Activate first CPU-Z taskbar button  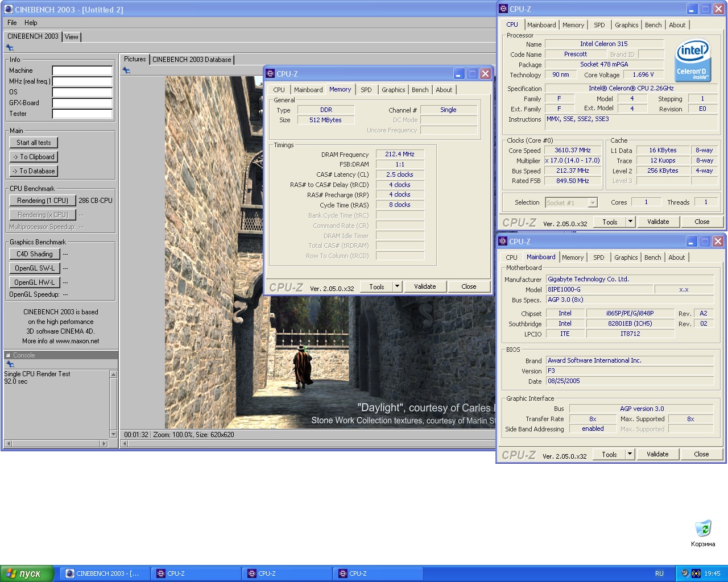point(196,573)
